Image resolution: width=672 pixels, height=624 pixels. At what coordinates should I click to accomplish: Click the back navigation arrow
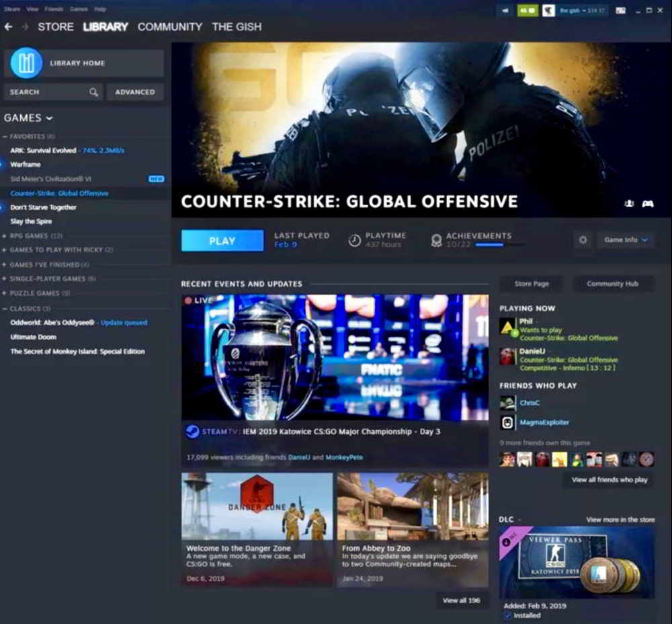pyautogui.click(x=9, y=27)
